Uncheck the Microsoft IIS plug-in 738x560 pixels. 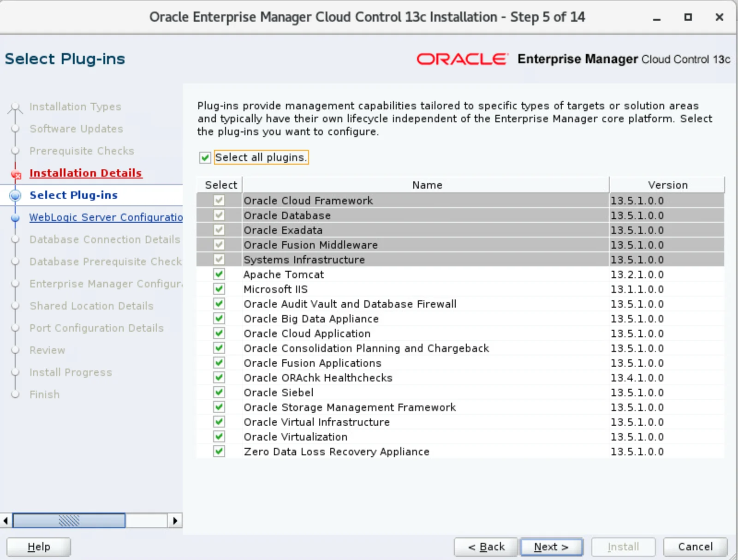coord(219,289)
